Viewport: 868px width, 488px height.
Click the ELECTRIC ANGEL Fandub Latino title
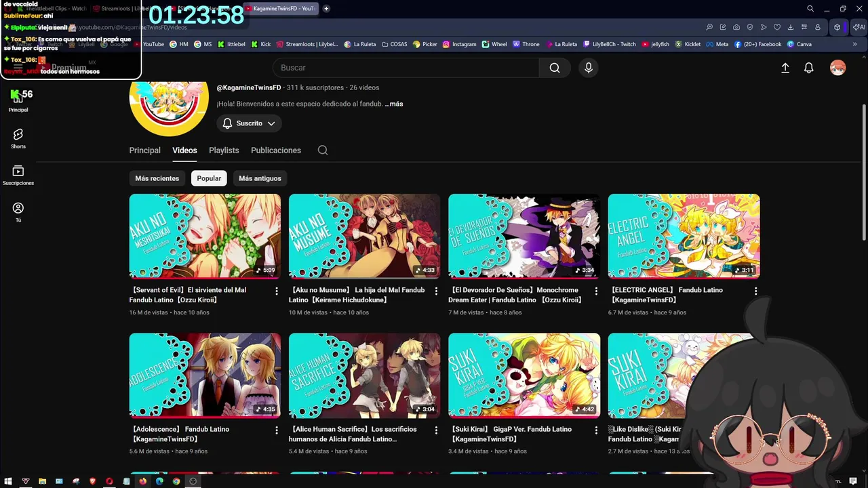(x=668, y=295)
